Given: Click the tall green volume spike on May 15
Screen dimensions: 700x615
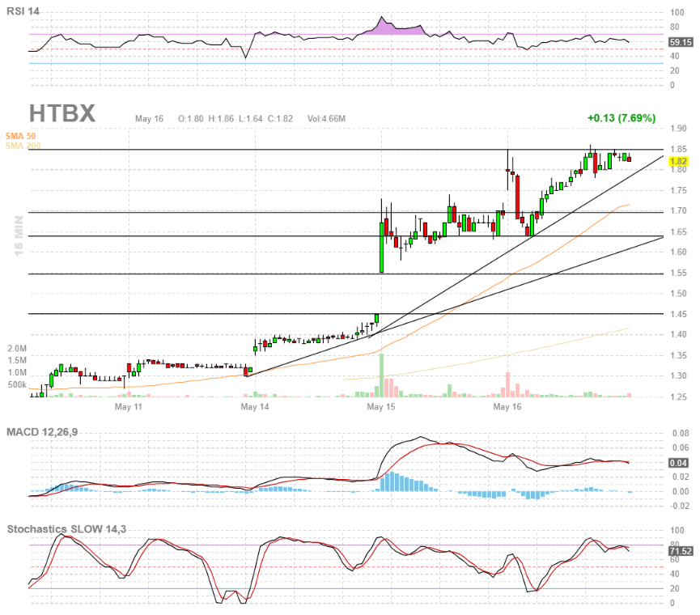Looking at the screenshot, I should click(380, 372).
